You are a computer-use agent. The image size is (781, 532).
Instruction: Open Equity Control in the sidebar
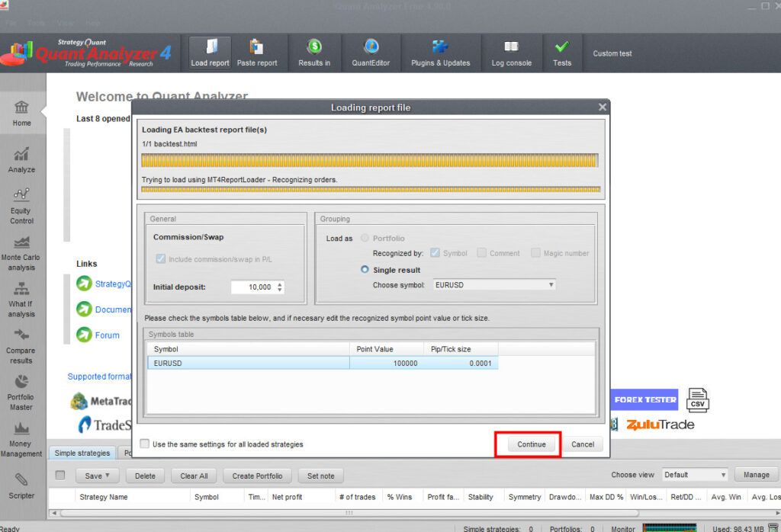coord(21,206)
